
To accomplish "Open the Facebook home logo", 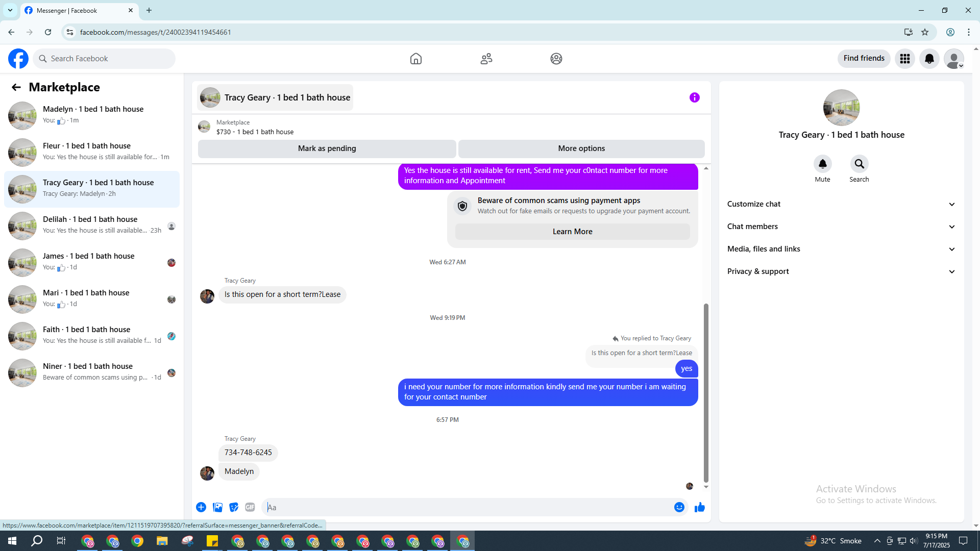I will point(18,59).
